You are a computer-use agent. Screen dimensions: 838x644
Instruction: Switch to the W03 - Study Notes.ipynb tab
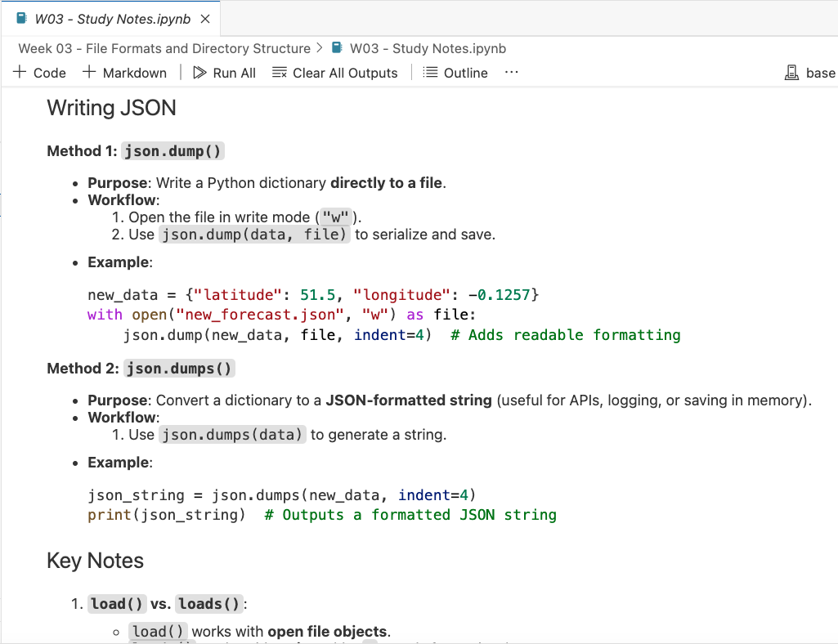110,19
